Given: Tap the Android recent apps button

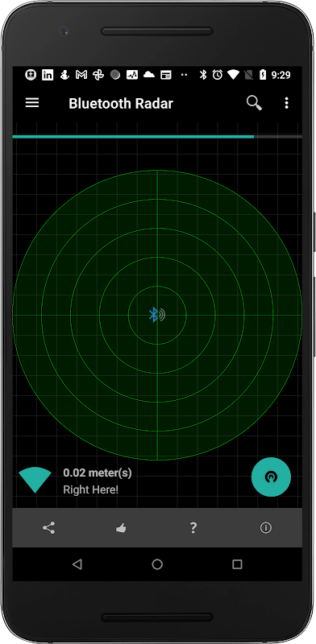Looking at the screenshot, I should [237, 564].
